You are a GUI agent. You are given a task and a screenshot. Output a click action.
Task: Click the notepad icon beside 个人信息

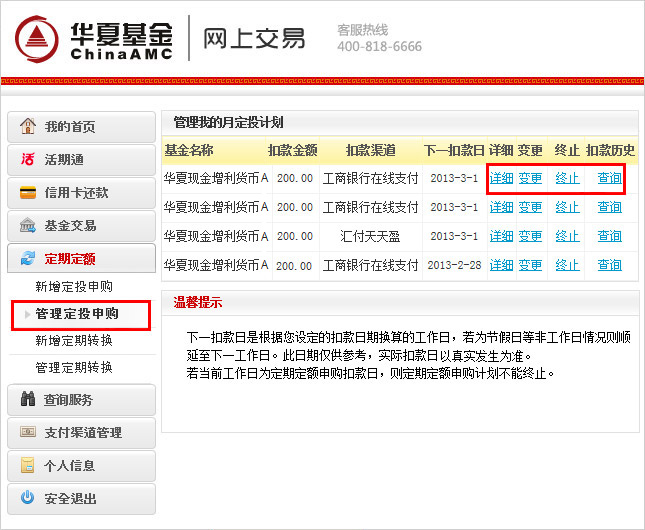click(x=28, y=465)
